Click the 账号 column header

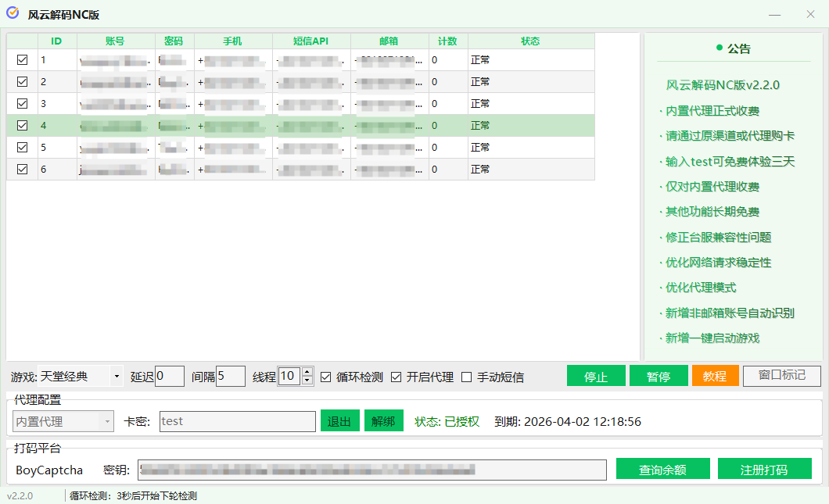tap(115, 41)
